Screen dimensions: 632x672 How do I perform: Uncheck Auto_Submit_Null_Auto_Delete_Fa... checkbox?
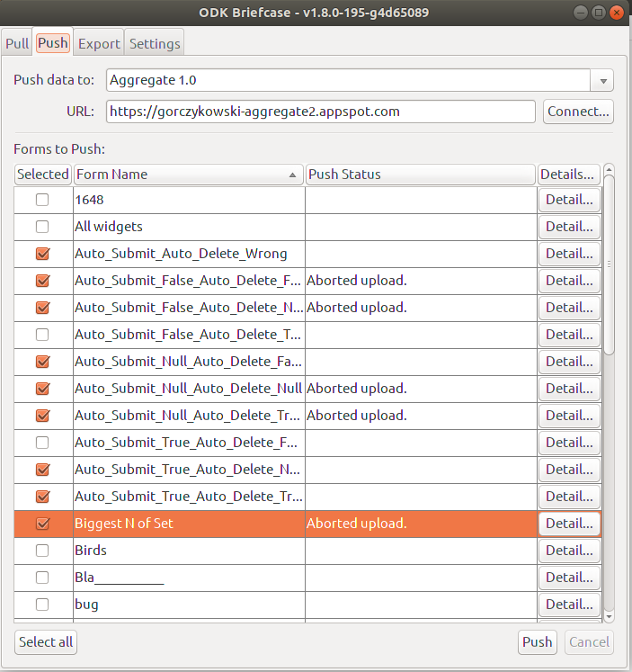tap(42, 362)
